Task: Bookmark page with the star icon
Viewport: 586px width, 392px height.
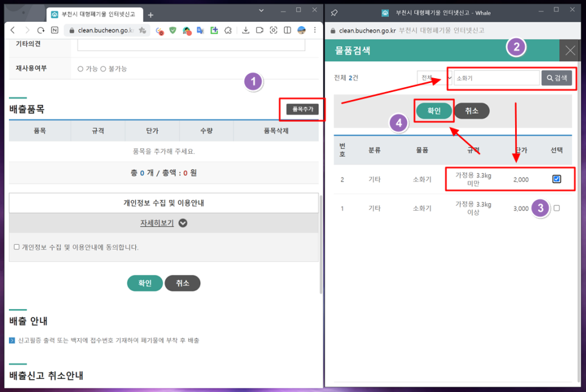Action: point(143,30)
